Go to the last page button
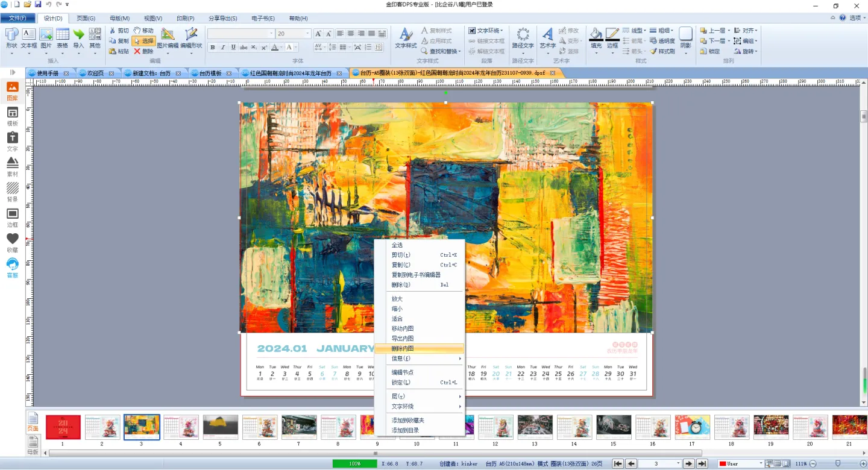Screen dimensions: 868x470 pos(702,463)
